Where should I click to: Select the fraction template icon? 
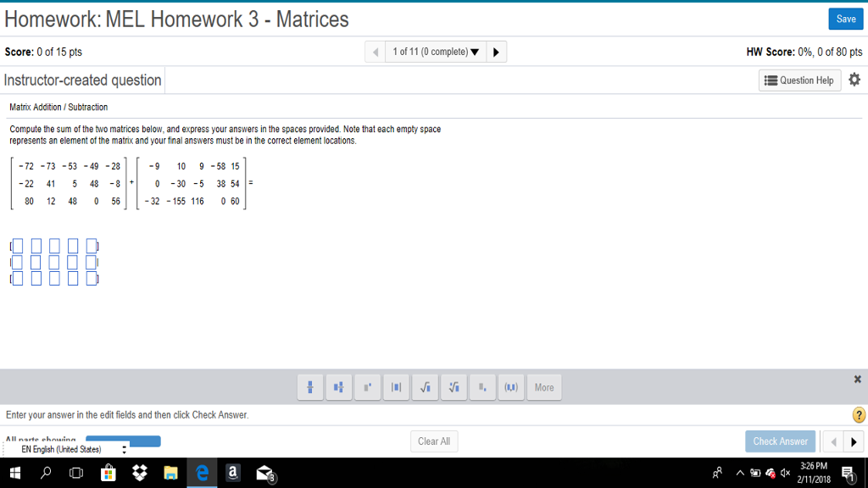(x=309, y=387)
